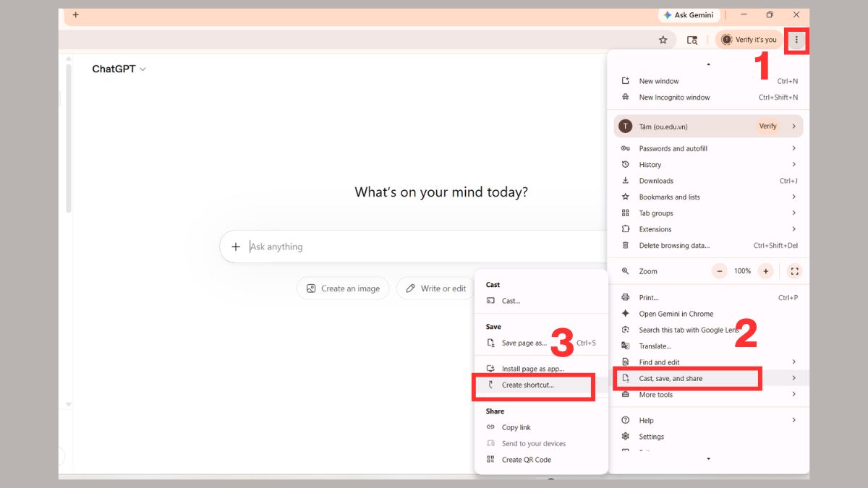Open Settings from the Chrome menu
The image size is (868, 488).
pos(708,437)
